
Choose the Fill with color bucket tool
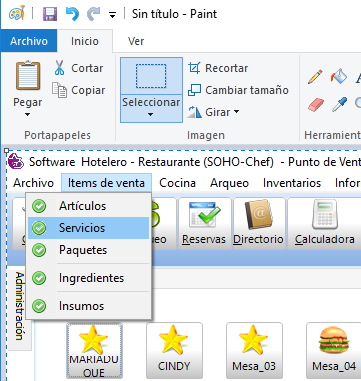tap(339, 76)
